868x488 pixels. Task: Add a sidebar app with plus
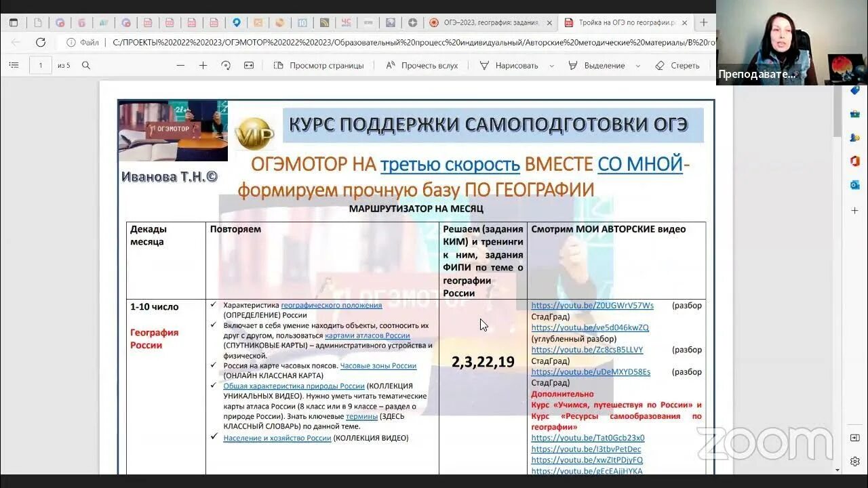tap(854, 211)
